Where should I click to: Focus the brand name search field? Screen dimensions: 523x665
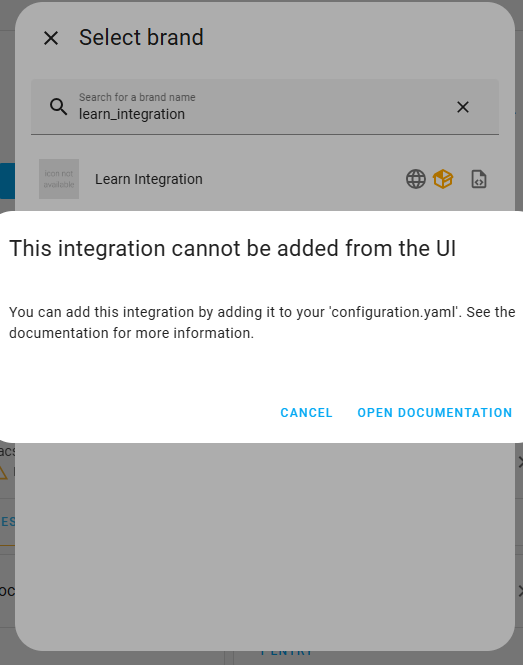[265, 107]
